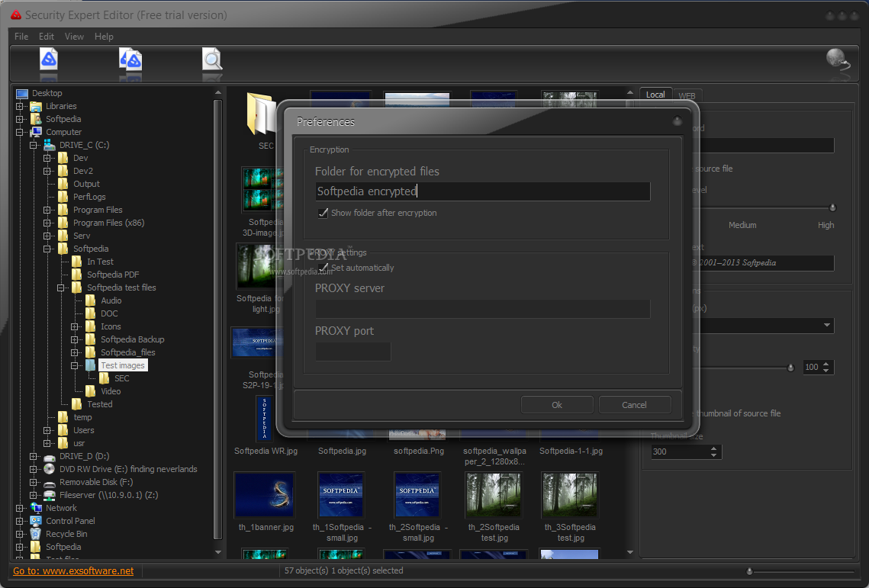Select Fileserver (Z:) network drive icon
The height and width of the screenshot is (588, 869).
[50, 495]
